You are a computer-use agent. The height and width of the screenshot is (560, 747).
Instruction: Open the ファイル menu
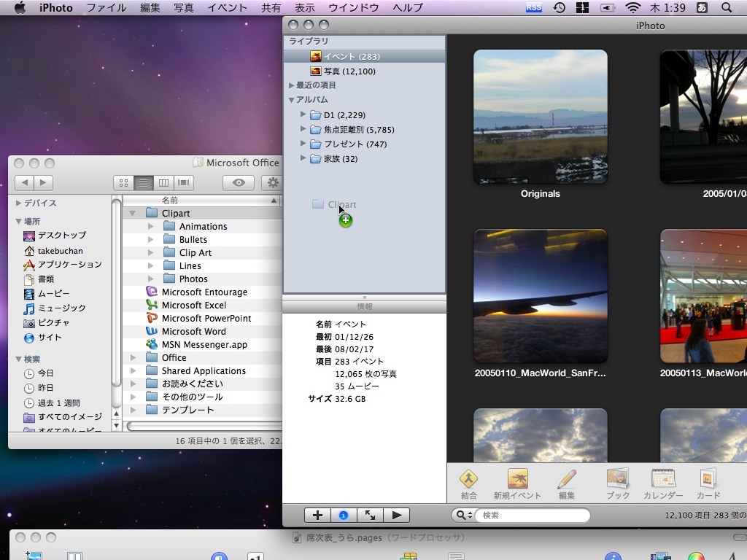[107, 7]
